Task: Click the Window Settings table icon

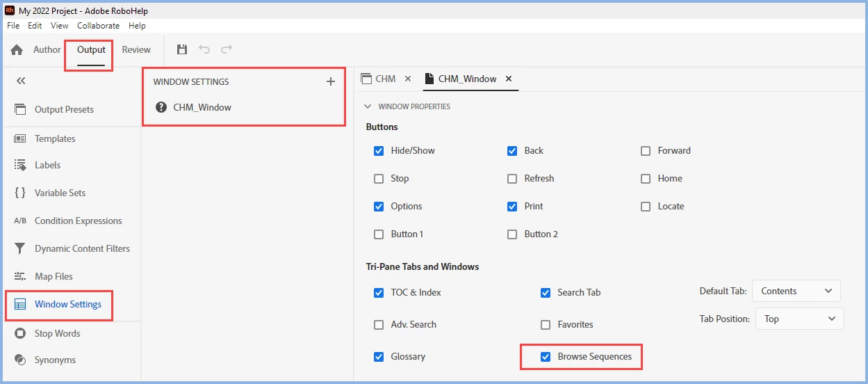Action: (20, 304)
